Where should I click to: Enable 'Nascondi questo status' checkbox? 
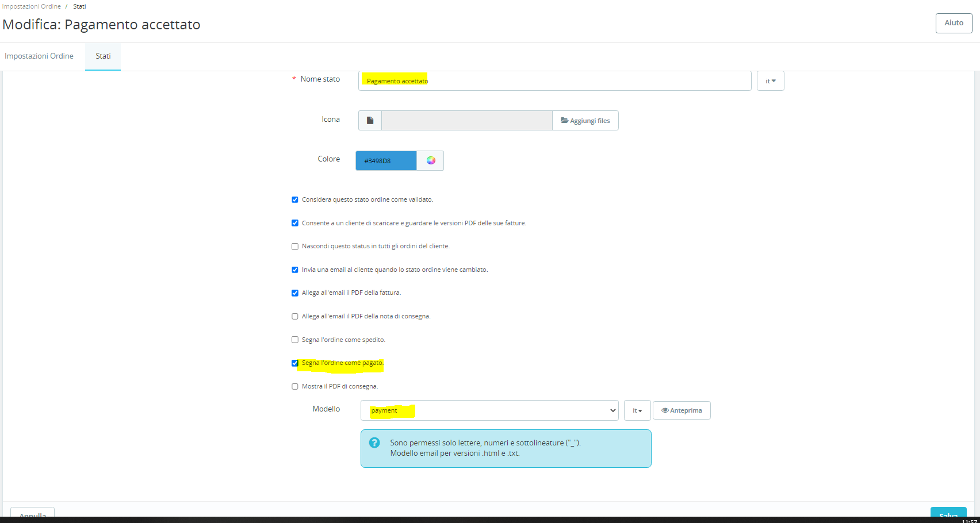click(295, 246)
